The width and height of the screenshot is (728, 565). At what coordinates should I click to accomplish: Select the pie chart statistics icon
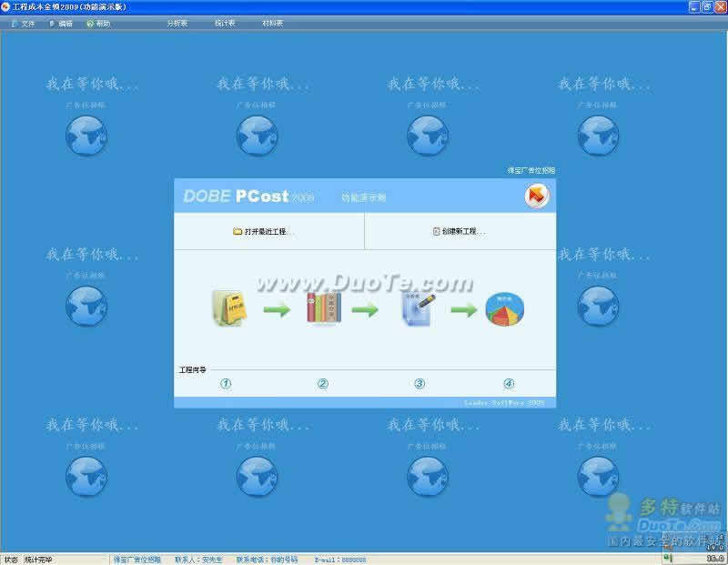pyautogui.click(x=504, y=309)
